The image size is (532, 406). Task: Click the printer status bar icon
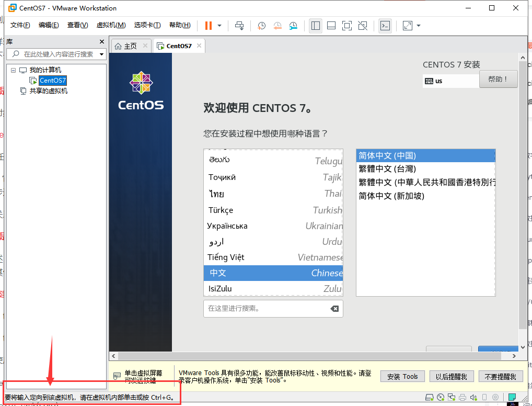click(462, 397)
